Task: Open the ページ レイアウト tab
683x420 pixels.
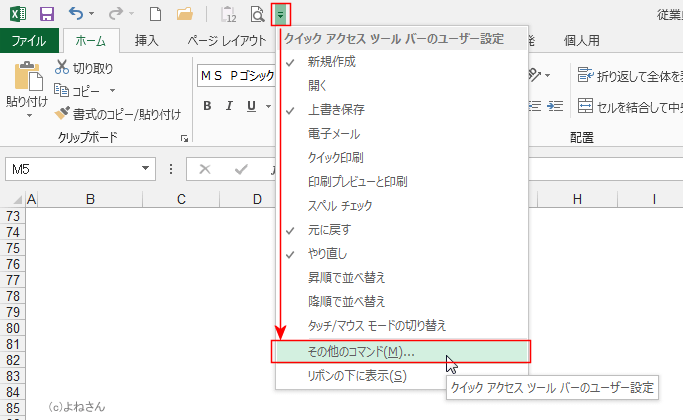Action: coord(227,41)
